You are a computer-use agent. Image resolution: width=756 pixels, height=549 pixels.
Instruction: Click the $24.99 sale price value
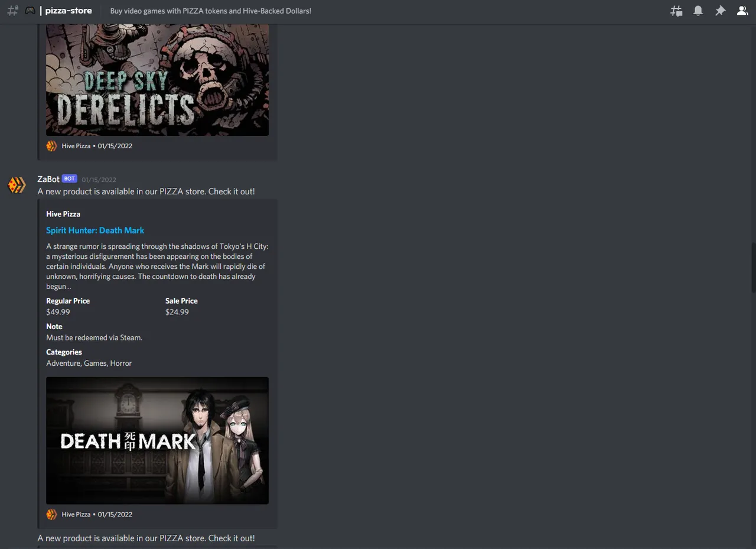tap(177, 312)
